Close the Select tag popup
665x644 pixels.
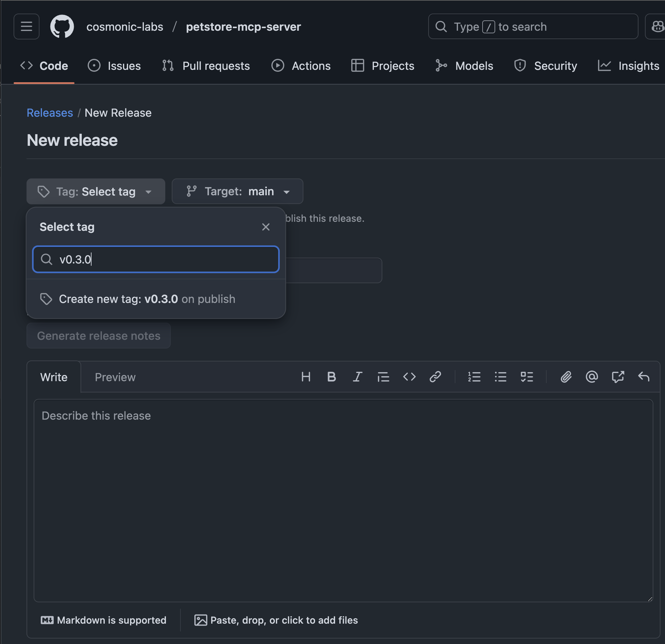[x=266, y=227]
